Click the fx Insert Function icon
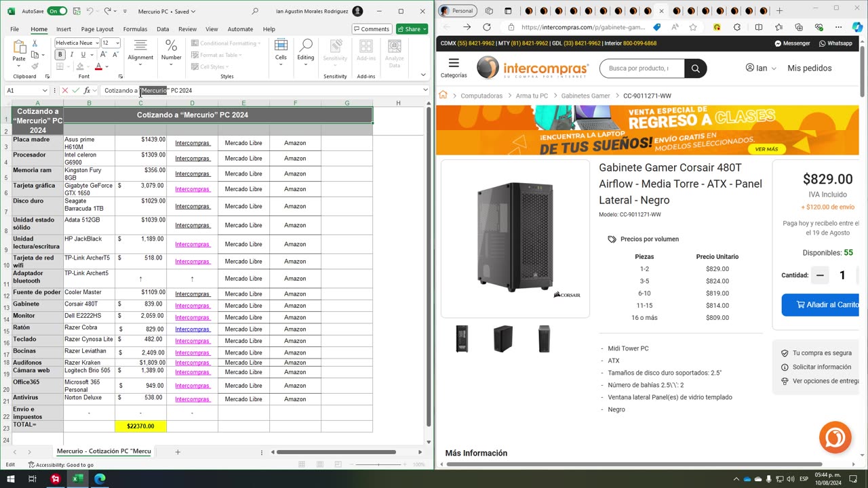Image resolution: width=868 pixels, height=488 pixels. tap(87, 91)
